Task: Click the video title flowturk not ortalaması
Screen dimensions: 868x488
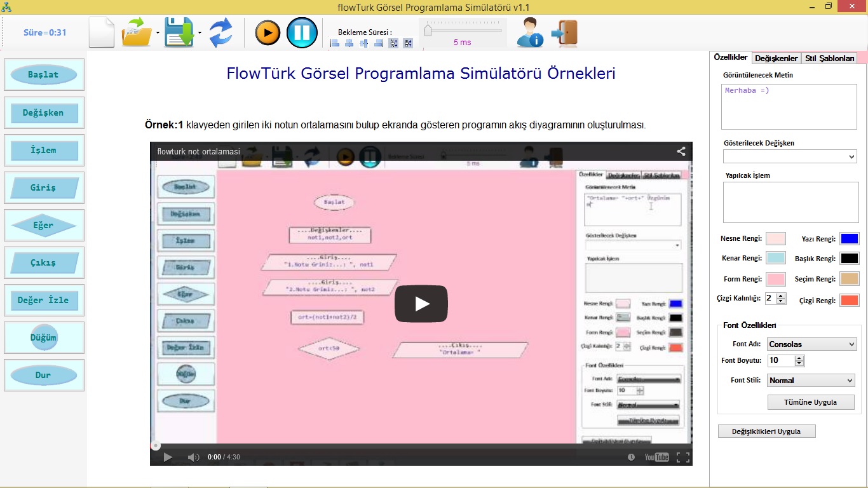Action: coord(199,152)
